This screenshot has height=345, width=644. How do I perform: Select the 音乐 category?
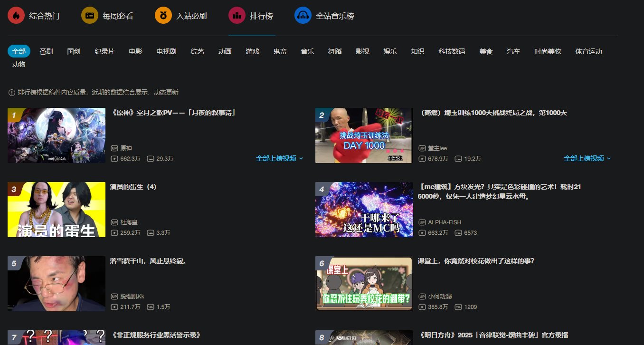click(x=308, y=51)
